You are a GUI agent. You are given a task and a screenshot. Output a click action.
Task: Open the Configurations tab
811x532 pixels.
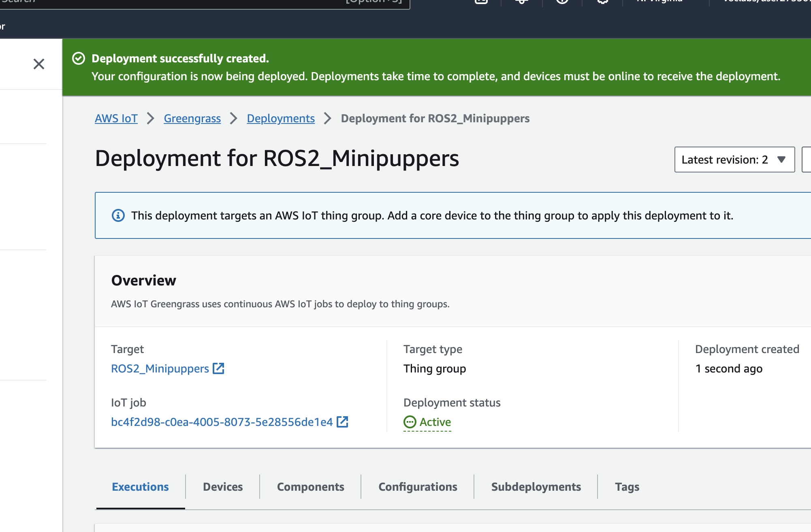[418, 487]
